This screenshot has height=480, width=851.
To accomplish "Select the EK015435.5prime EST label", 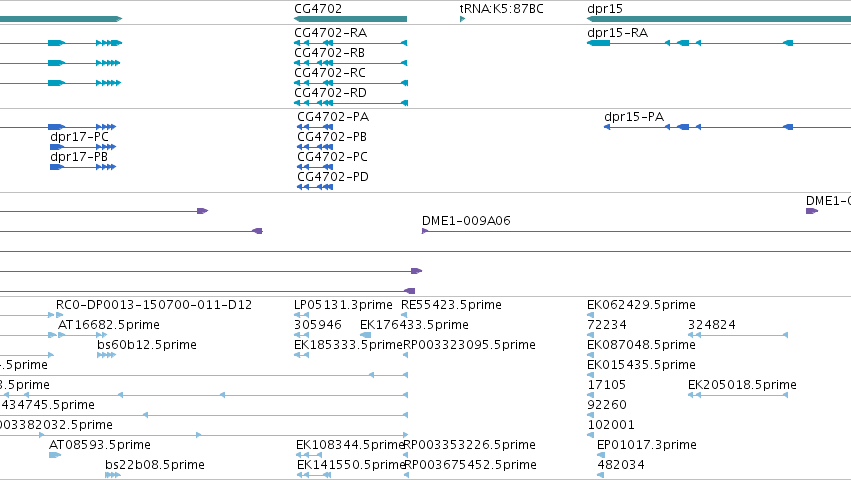I will tap(641, 365).
